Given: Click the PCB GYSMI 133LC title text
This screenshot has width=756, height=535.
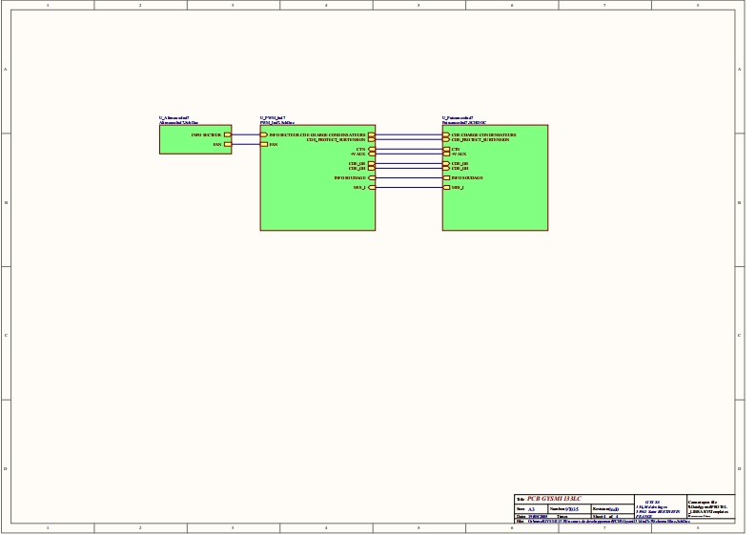Looking at the screenshot, I should (x=554, y=499).
